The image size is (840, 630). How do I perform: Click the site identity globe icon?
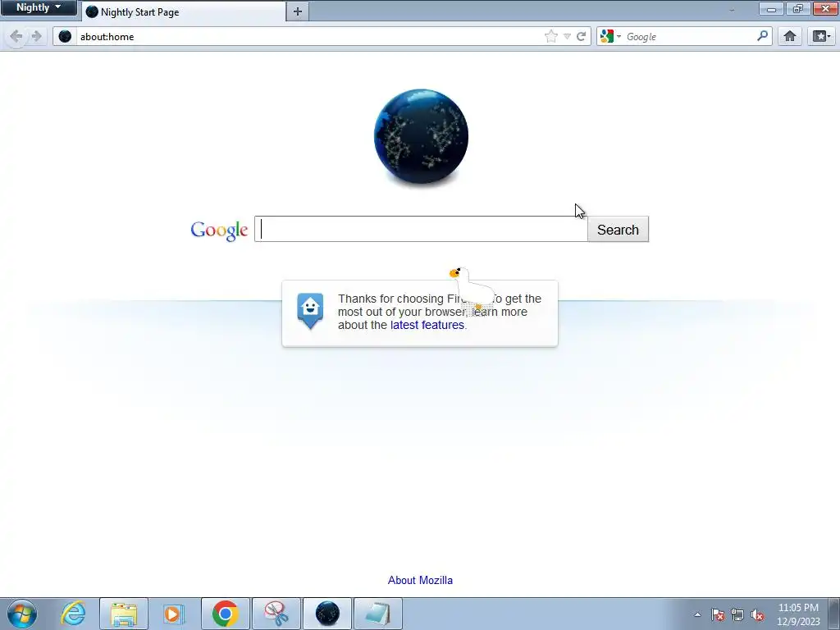click(x=65, y=36)
